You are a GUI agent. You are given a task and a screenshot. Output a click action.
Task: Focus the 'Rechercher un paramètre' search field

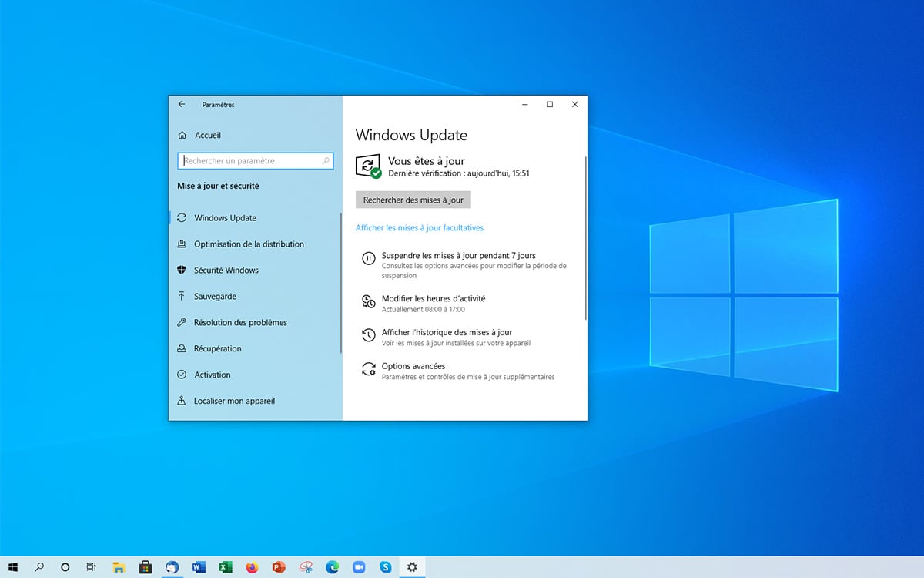[x=256, y=161]
